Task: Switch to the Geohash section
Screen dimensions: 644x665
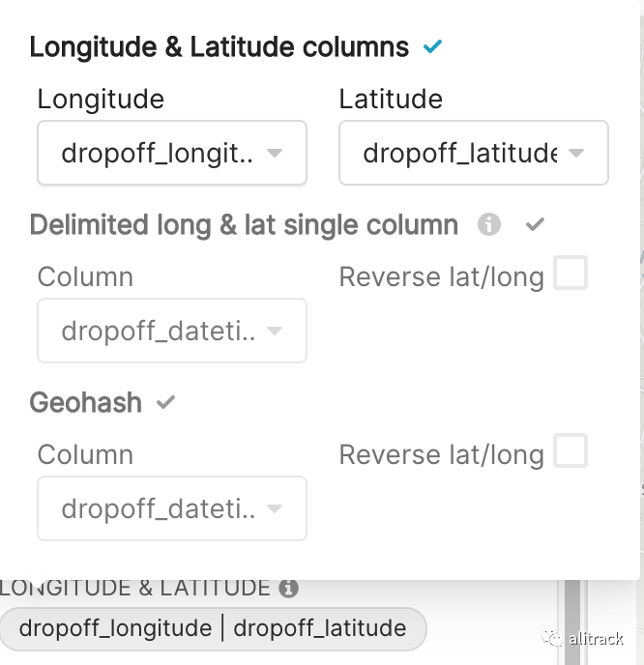Action: tap(85, 402)
